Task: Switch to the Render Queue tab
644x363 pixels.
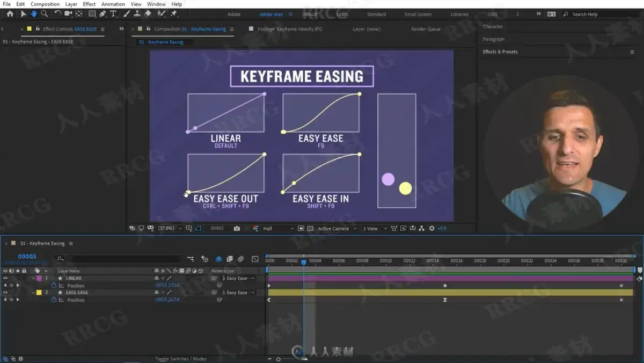Action: point(426,29)
